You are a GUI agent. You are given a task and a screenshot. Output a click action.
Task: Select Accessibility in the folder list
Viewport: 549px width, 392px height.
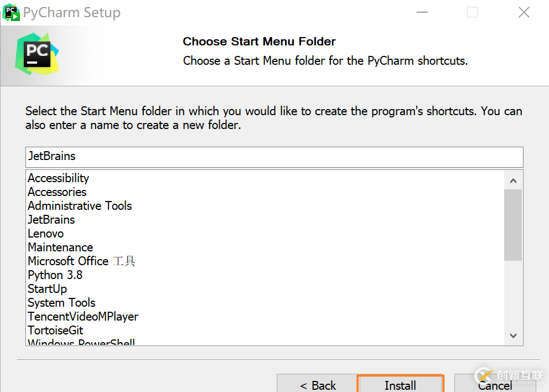58,178
